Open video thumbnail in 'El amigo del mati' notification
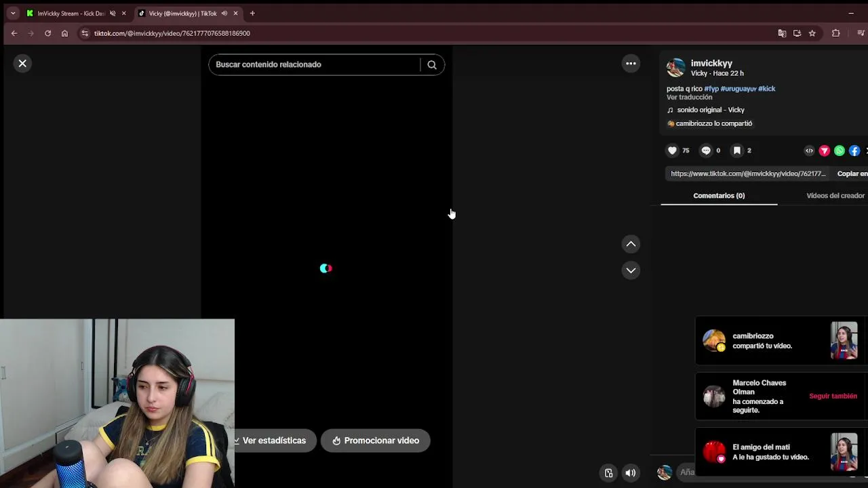The width and height of the screenshot is (868, 488). pos(844,452)
